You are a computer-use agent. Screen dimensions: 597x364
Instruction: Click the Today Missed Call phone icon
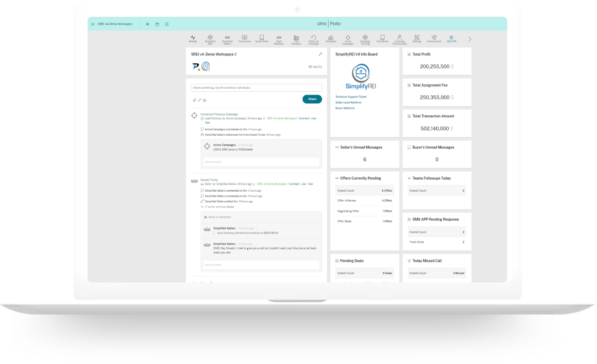(410, 261)
